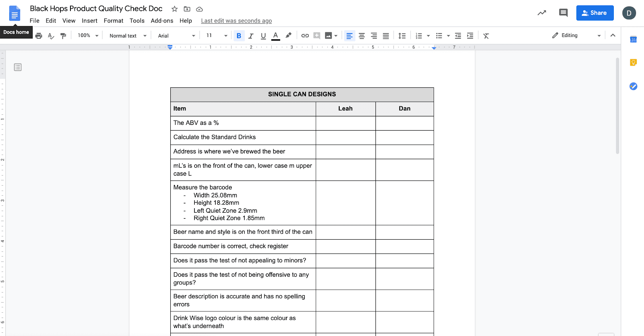The height and width of the screenshot is (336, 644).
Task: Click the move to folder icon
Action: point(187,9)
